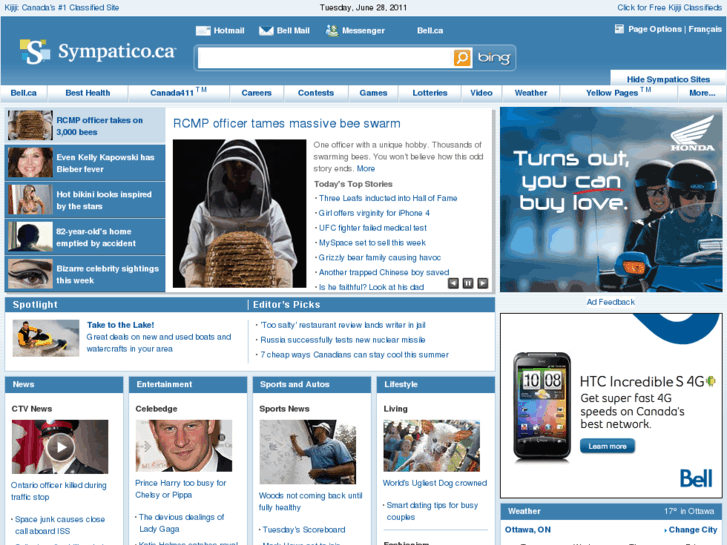This screenshot has height=545, width=727.
Task: Open the RCMP officer tames massive bee swarm headline
Action: (x=287, y=123)
